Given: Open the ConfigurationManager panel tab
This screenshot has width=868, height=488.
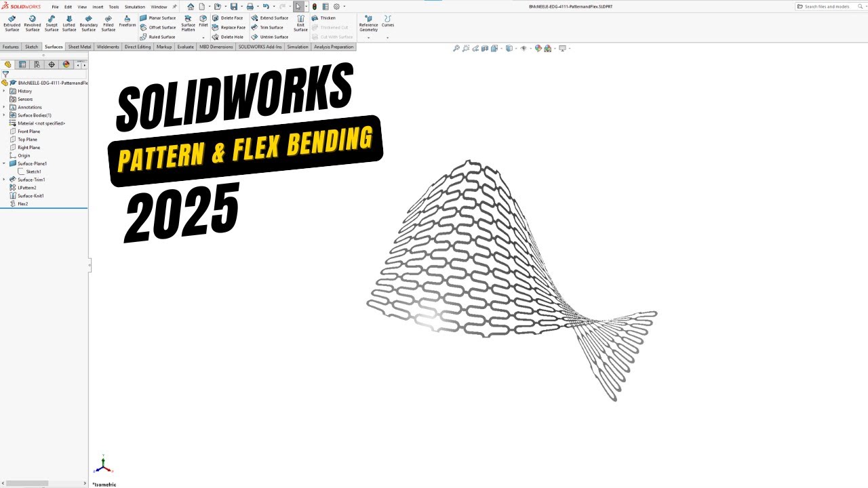Looking at the screenshot, I should [37, 65].
